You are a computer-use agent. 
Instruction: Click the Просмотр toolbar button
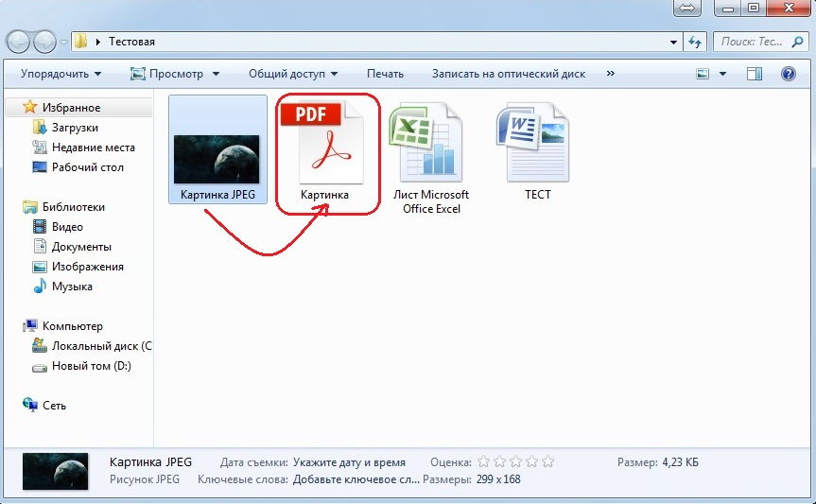pos(166,74)
